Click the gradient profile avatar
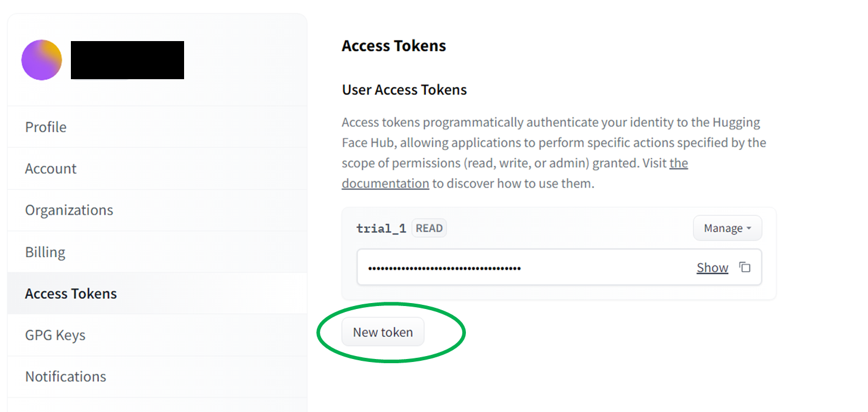This screenshot has width=868, height=412. coord(42,60)
